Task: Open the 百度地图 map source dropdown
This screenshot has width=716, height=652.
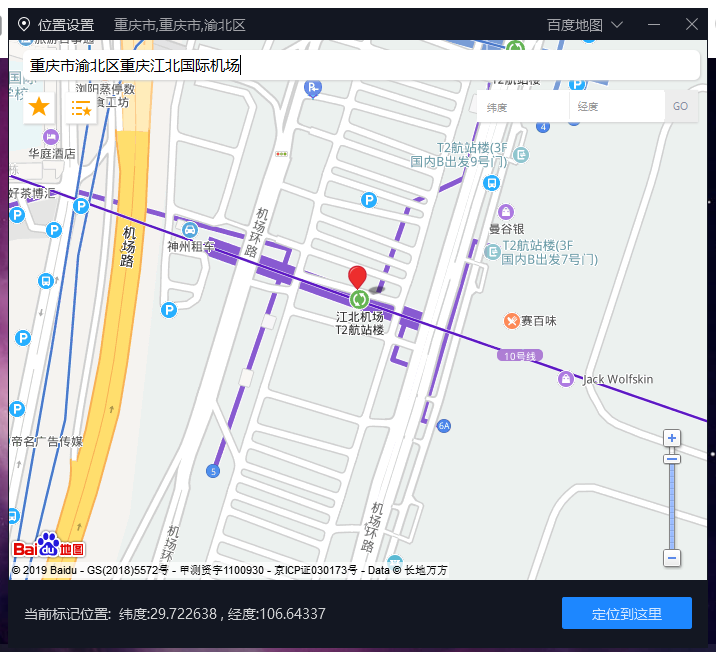Action: click(584, 25)
